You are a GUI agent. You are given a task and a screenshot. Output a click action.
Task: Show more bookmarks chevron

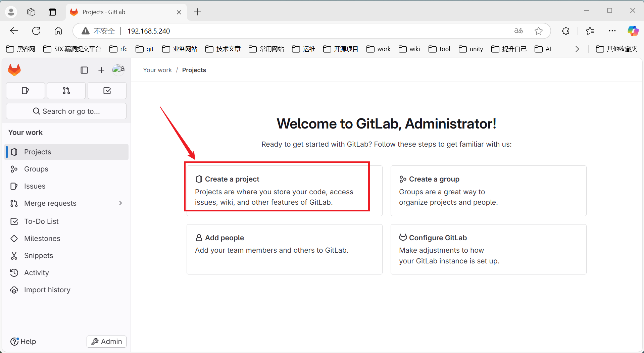tap(577, 49)
